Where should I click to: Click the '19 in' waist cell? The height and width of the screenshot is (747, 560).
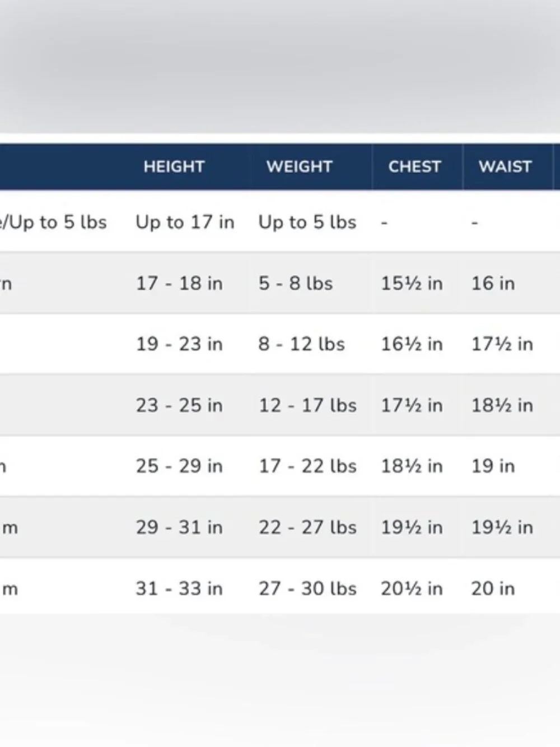[493, 466]
